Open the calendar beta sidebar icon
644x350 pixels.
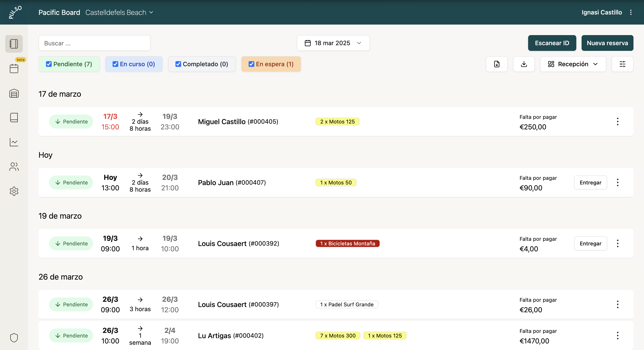point(14,68)
